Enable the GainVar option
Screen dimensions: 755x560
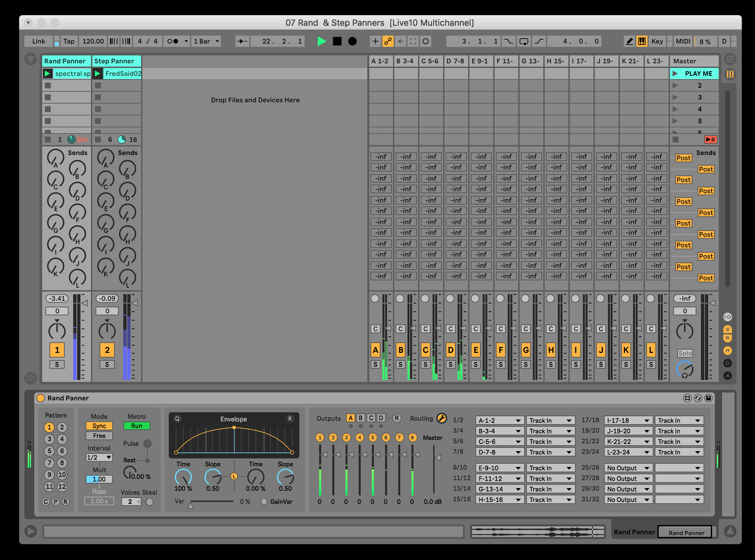(264, 502)
